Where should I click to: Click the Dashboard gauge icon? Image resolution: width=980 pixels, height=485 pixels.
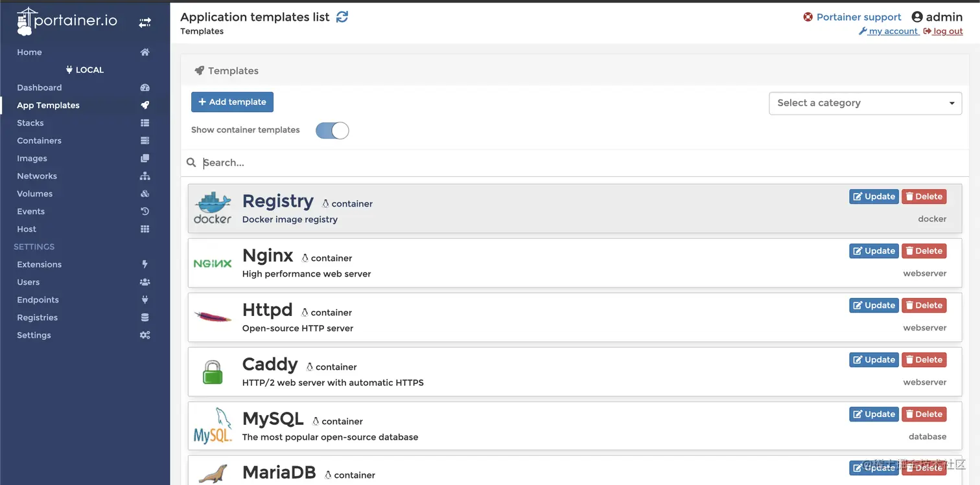point(145,87)
